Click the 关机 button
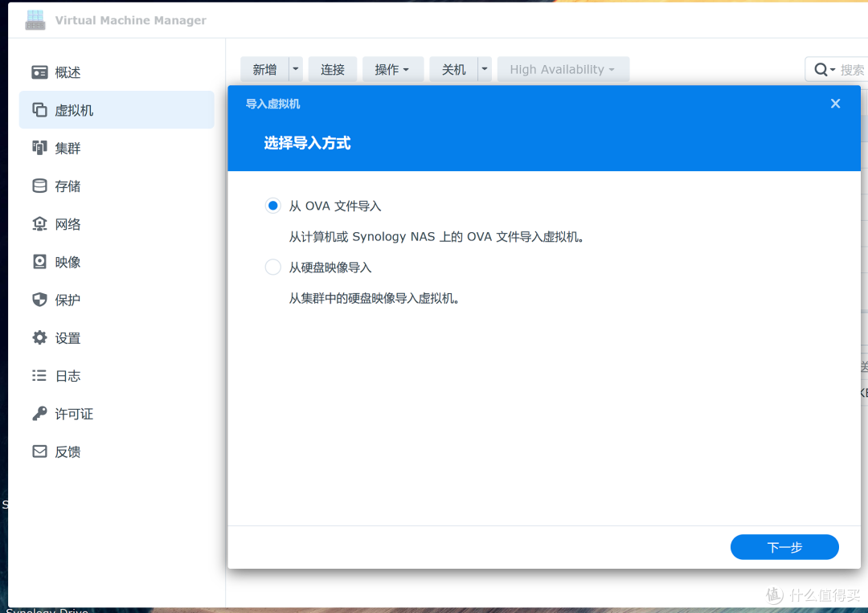This screenshot has height=613, width=868. click(454, 69)
